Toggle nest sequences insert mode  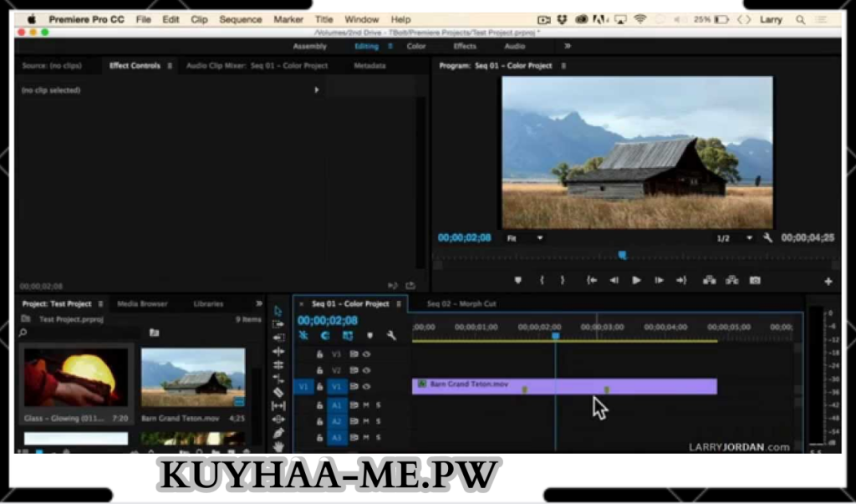point(303,335)
